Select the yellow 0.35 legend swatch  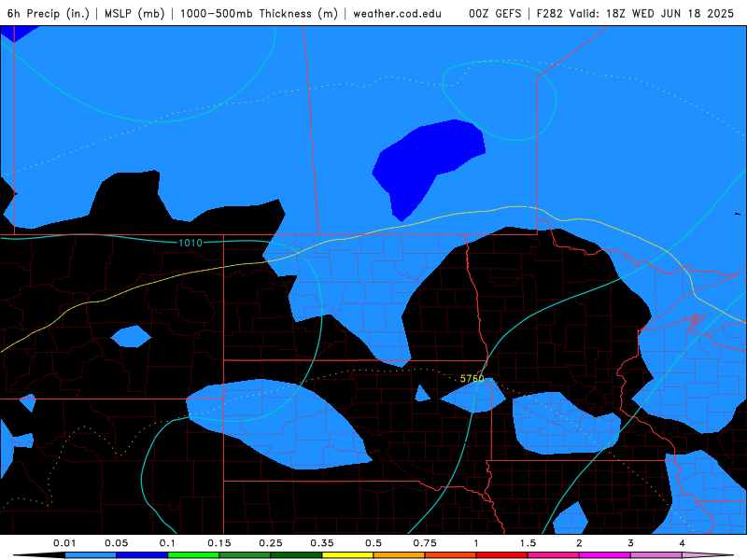point(347,555)
